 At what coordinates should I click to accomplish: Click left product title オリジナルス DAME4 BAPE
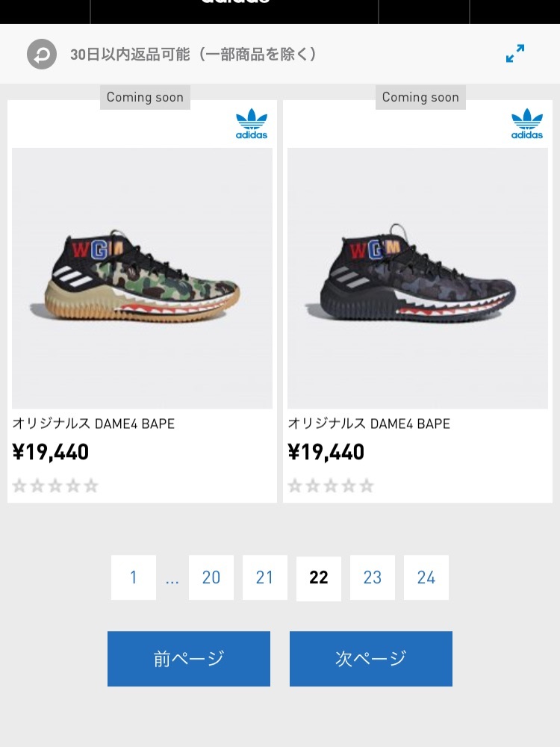pyautogui.click(x=93, y=424)
